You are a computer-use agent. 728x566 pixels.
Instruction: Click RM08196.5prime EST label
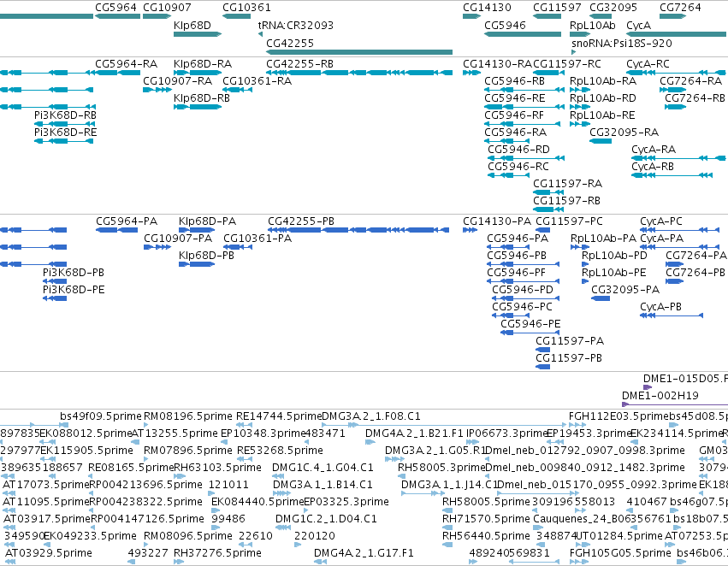click(188, 416)
